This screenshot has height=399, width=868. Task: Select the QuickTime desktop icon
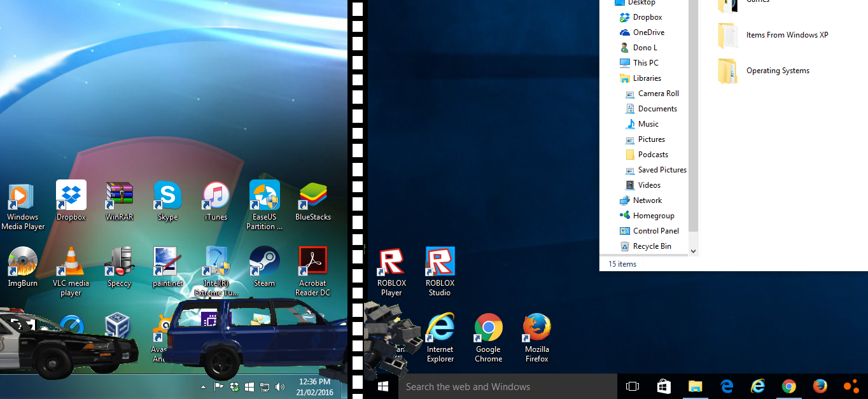[71, 325]
